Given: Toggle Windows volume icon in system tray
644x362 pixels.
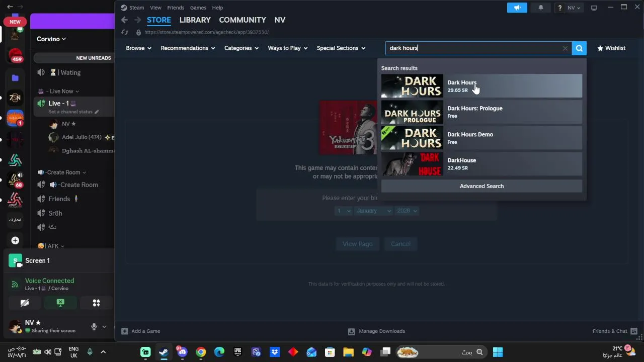Looking at the screenshot, I should (48, 352).
